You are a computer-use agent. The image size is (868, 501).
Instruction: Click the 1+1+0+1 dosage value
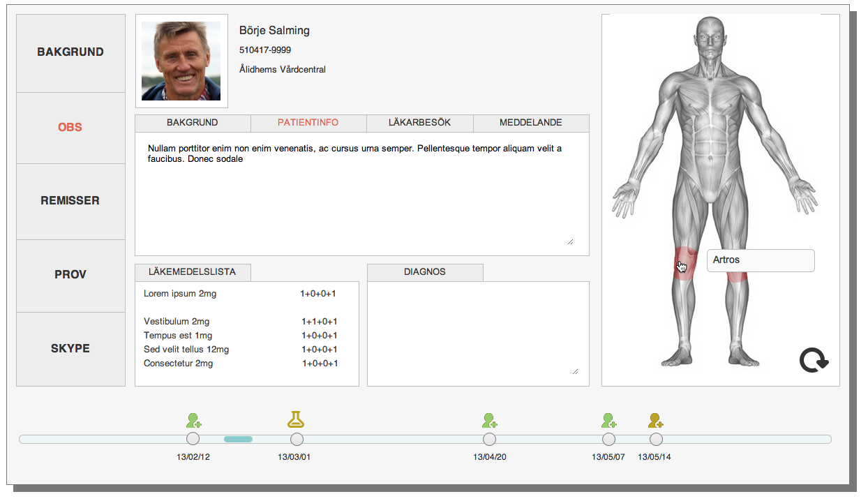click(x=320, y=322)
